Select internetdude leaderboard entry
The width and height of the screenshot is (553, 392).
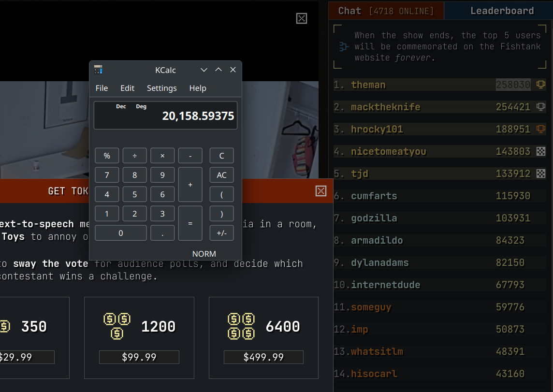click(x=440, y=285)
